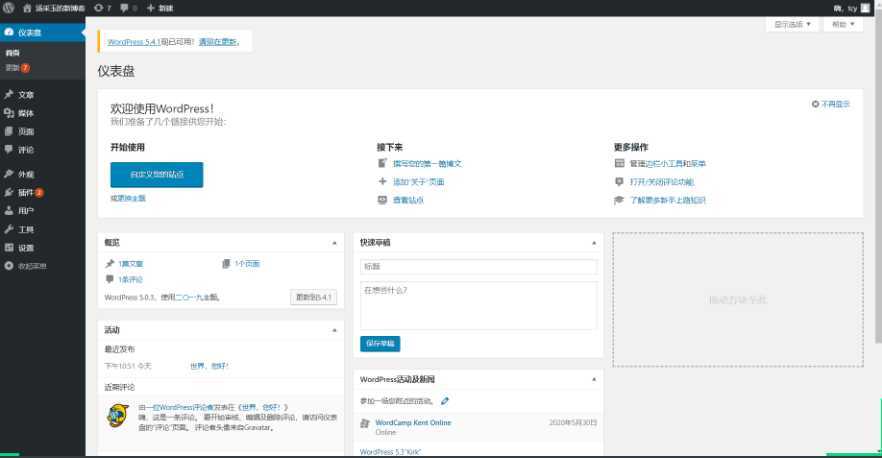
Task: Open 管理边栏小工具和菜单 link
Action: (667, 164)
